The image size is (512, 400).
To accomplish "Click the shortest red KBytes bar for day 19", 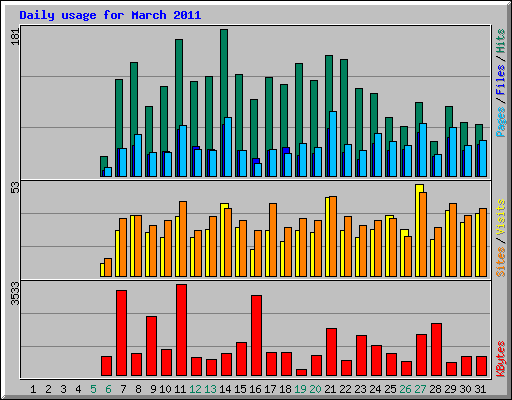I will click(x=302, y=373).
